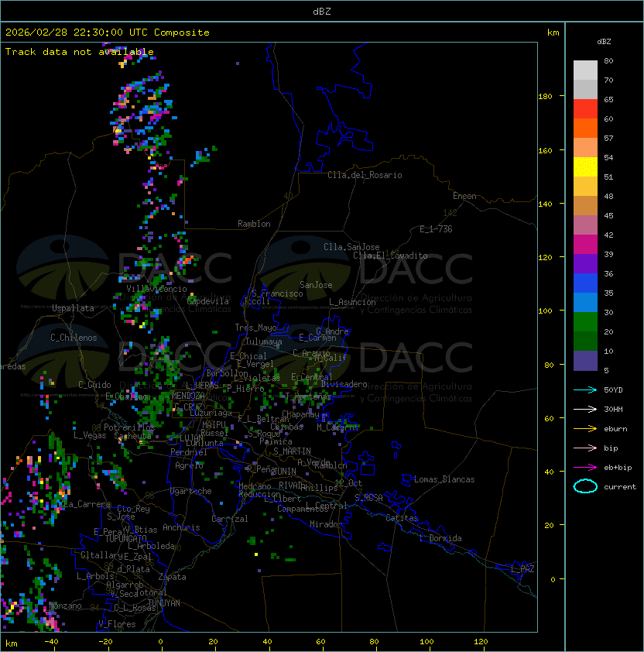Click the 'eb+bip' legend label
This screenshot has height=652, width=644.
(x=618, y=468)
